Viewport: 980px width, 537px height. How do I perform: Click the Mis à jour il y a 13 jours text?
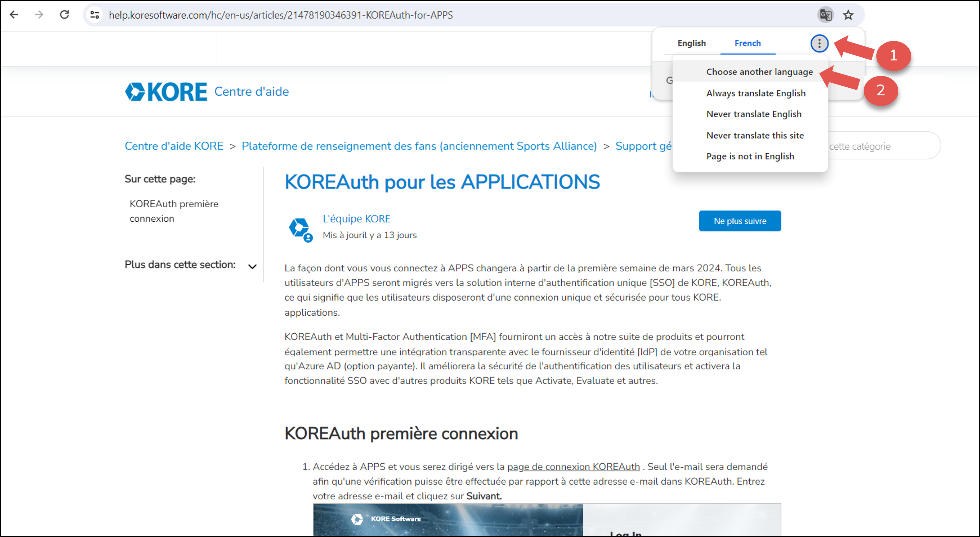click(x=369, y=235)
